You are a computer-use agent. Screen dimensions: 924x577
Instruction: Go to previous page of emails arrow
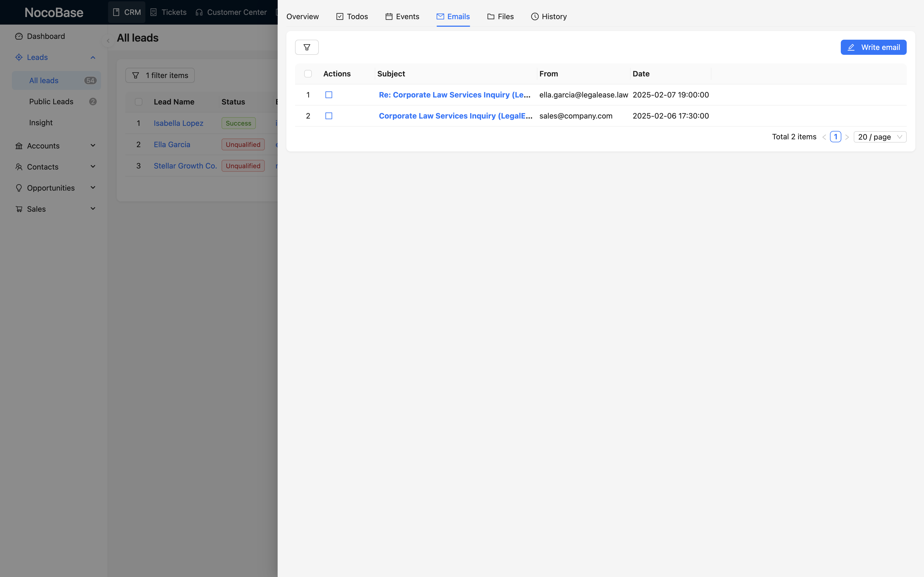point(824,137)
